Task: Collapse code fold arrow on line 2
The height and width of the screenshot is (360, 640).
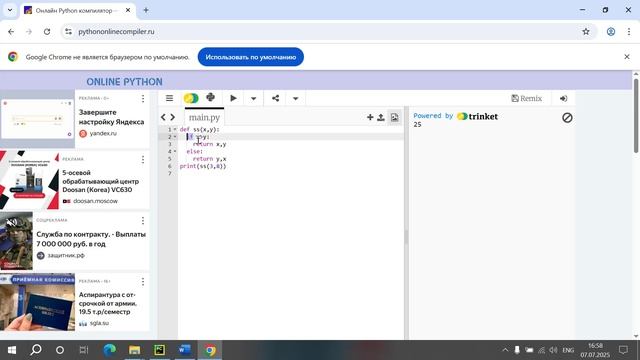Action: 175,137
